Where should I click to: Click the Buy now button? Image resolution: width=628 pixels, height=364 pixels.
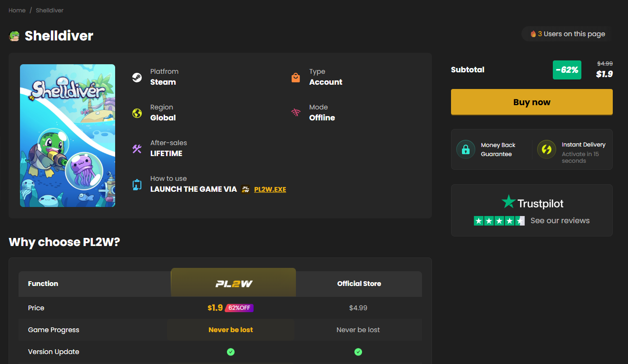coord(532,102)
